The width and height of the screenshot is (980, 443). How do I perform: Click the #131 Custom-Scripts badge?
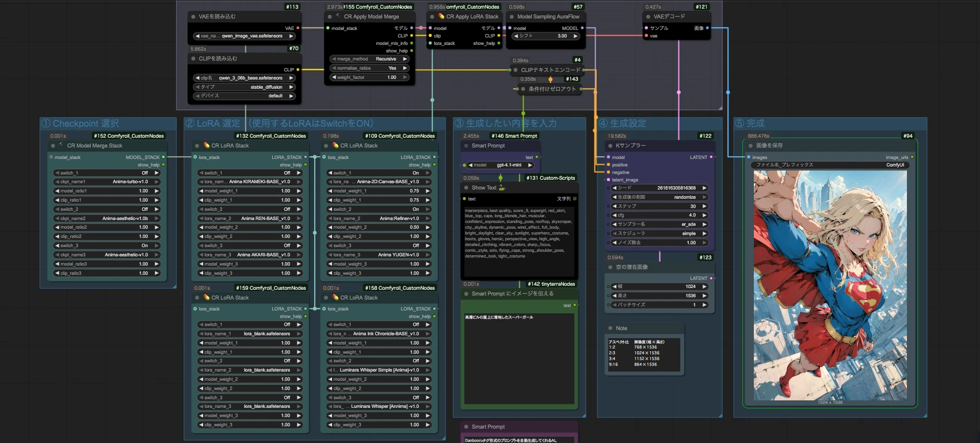tap(551, 178)
